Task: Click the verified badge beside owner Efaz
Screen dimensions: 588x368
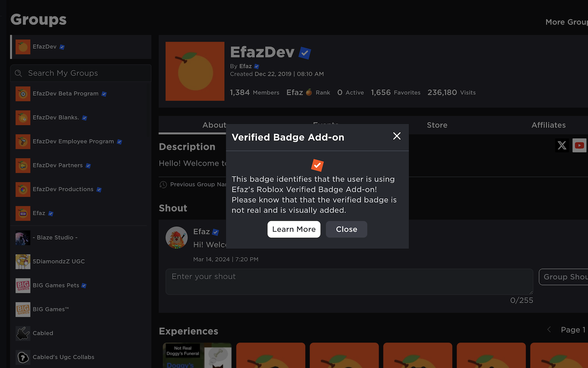Action: (257, 66)
